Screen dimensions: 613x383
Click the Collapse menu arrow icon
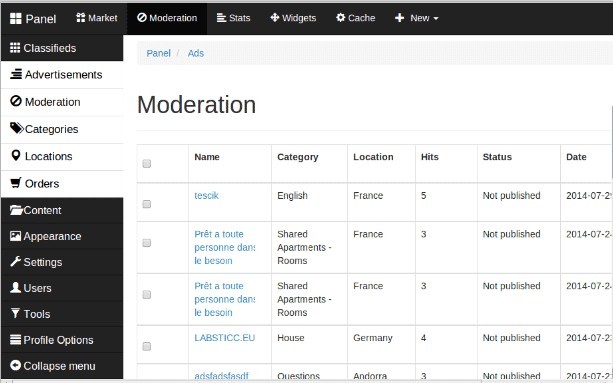pyautogui.click(x=15, y=365)
